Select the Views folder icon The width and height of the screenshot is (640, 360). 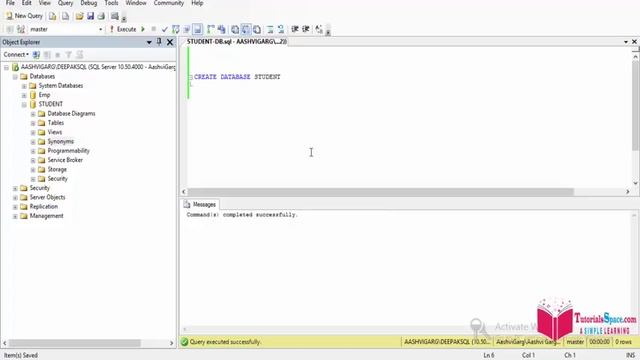(x=41, y=132)
